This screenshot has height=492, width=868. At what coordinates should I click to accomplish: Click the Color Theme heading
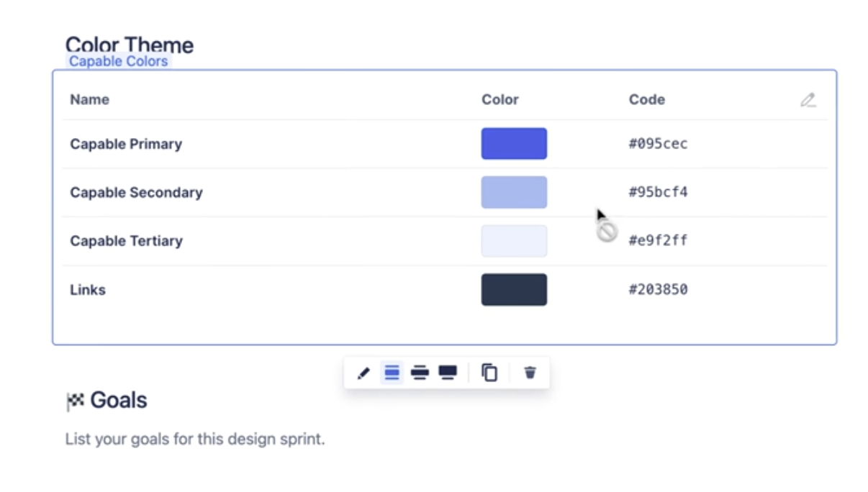click(130, 43)
